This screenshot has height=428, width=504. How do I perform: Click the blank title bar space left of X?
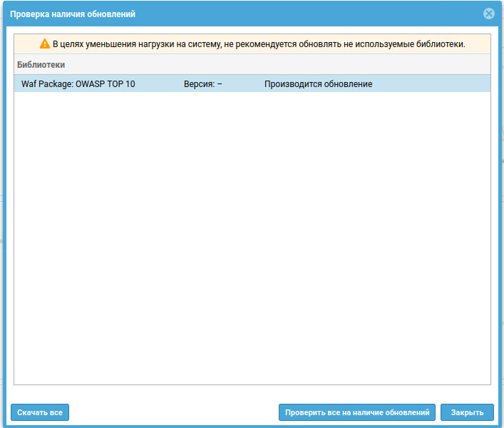[x=321, y=14]
